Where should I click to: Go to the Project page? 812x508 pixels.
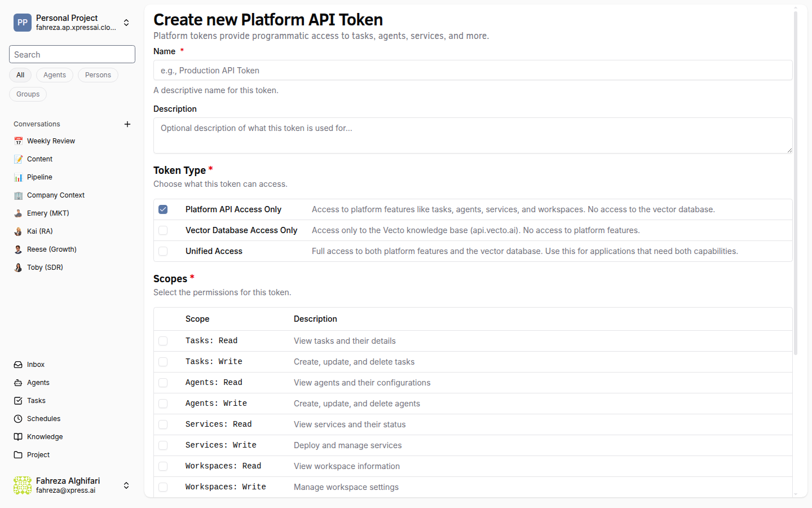72,455
